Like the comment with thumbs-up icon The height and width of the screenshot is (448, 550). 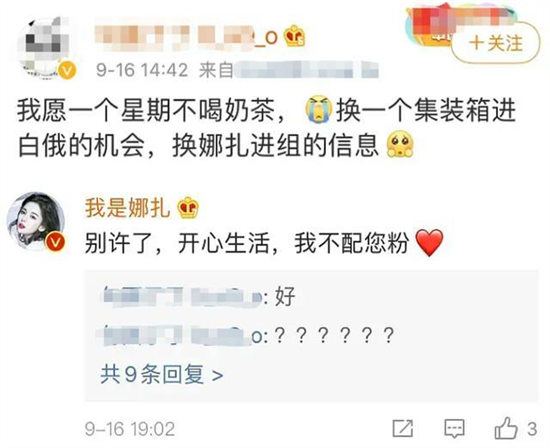pos(506,428)
